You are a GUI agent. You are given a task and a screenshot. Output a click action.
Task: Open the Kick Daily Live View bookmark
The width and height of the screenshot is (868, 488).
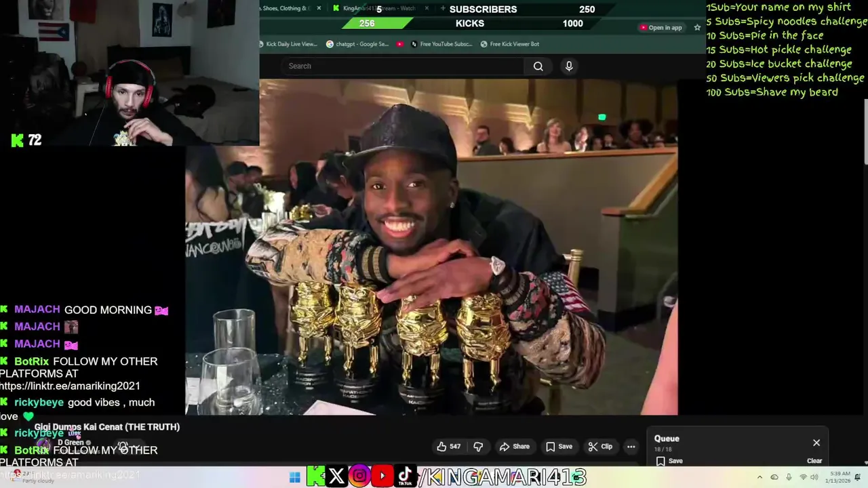pos(288,44)
